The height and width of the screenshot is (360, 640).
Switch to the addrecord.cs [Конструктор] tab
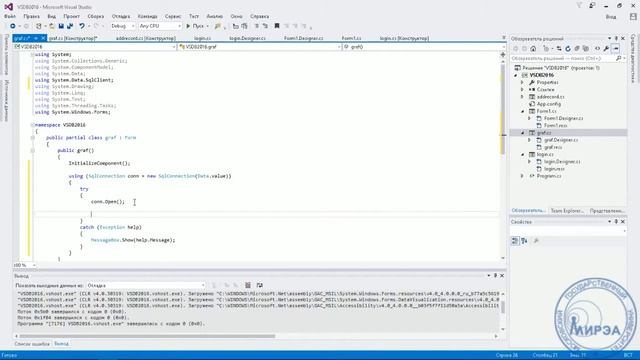point(146,38)
